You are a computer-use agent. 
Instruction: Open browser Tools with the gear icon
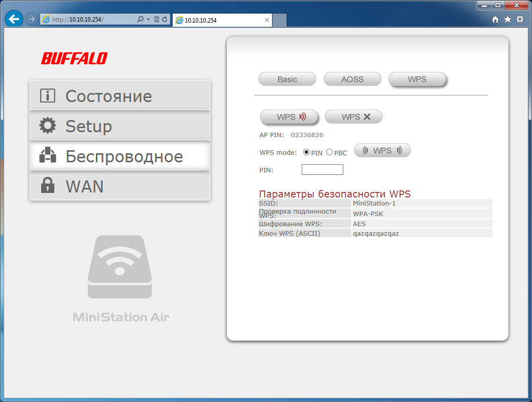[x=520, y=20]
